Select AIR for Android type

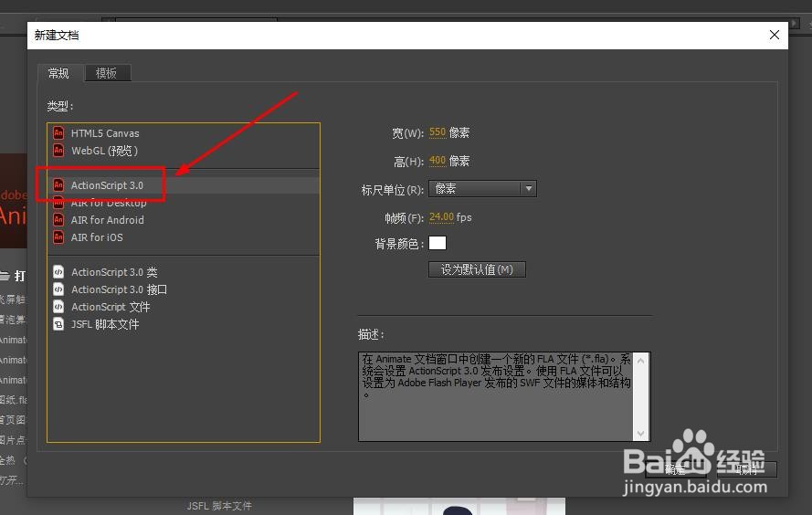(x=184, y=220)
